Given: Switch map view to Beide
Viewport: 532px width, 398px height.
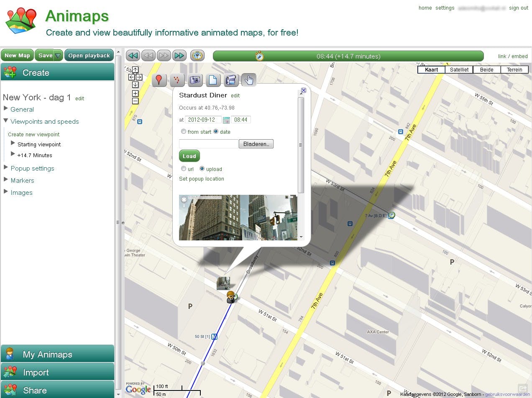Looking at the screenshot, I should [487, 70].
